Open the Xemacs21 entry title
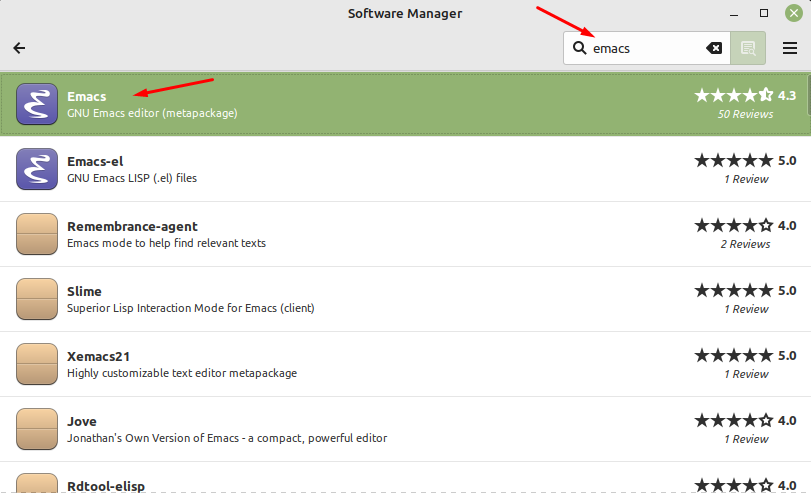Viewport: 811px width, 493px height. (98, 356)
